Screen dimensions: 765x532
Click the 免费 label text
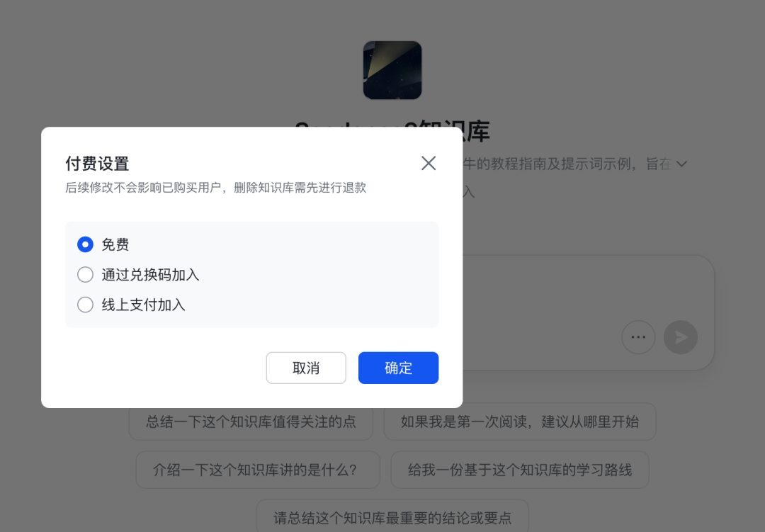tap(115, 244)
